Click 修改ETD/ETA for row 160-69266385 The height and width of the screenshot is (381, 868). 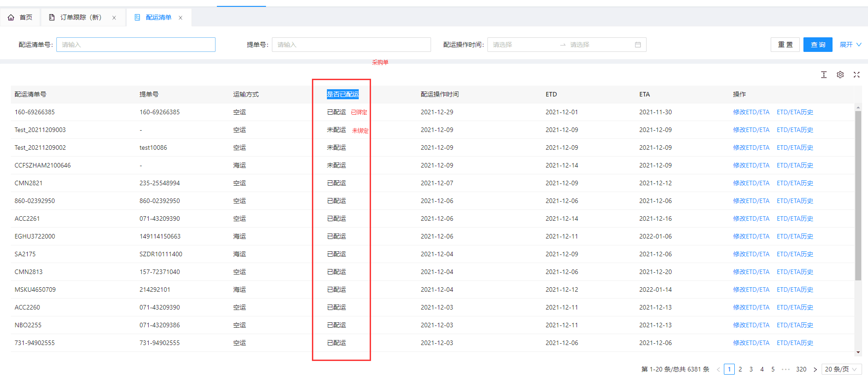click(751, 112)
